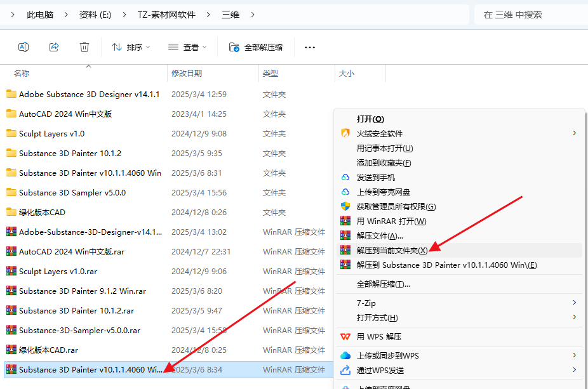Click the date 2024/12/7 22:31

pyautogui.click(x=201, y=251)
